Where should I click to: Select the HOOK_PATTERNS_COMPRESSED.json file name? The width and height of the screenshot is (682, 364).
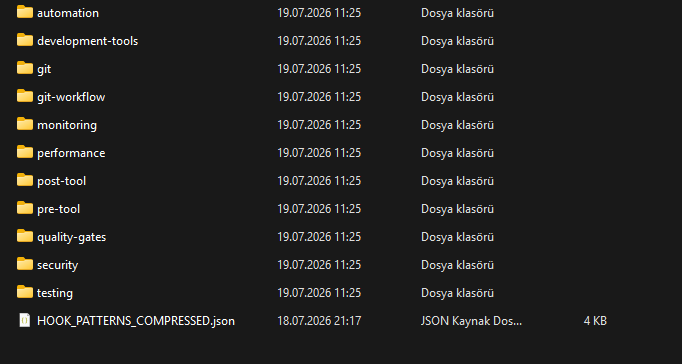[x=136, y=321]
